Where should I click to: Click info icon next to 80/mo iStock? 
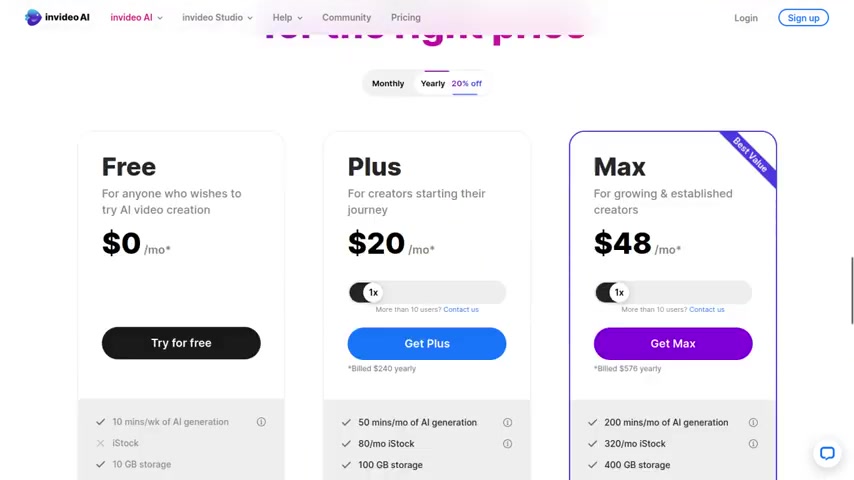point(507,443)
